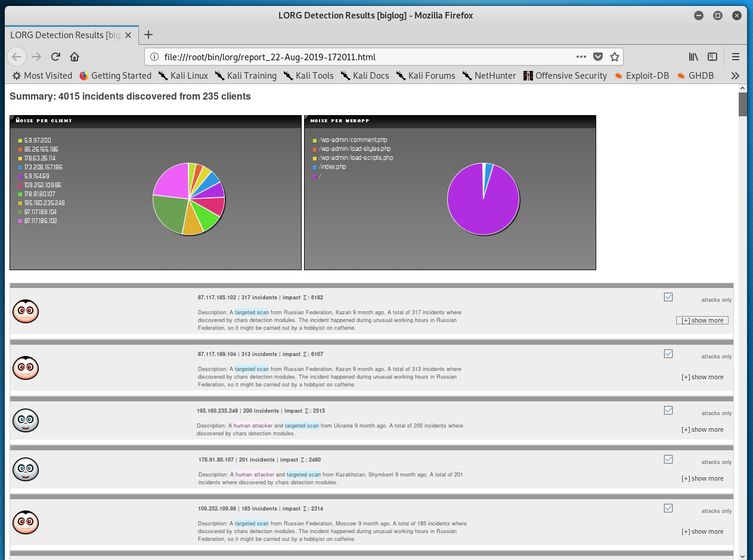
Task: Toggle attacks only checkbox for 109.252.109.86
Action: point(668,508)
